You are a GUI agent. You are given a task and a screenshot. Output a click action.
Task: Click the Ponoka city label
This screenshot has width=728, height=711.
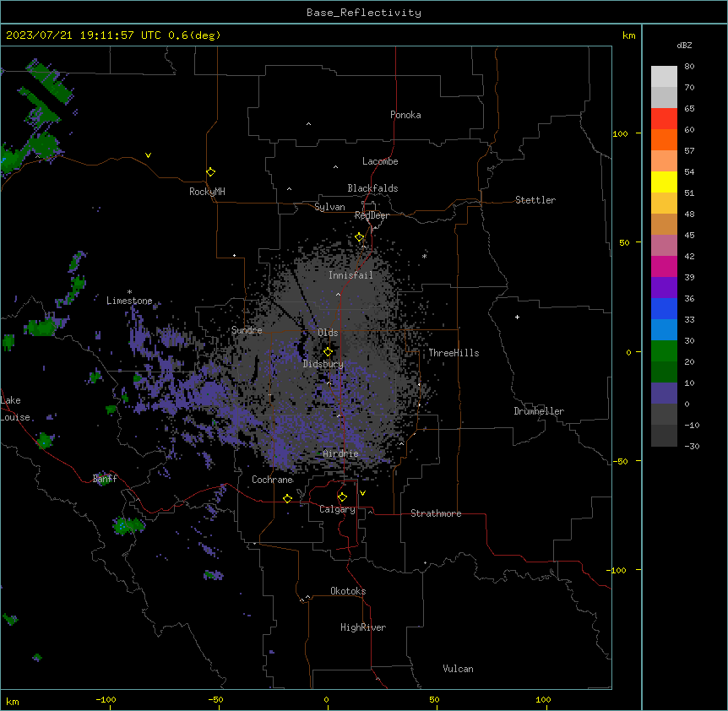(405, 115)
